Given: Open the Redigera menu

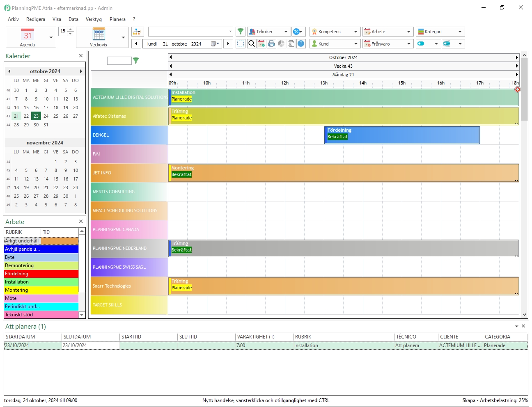Looking at the screenshot, I should (x=36, y=19).
